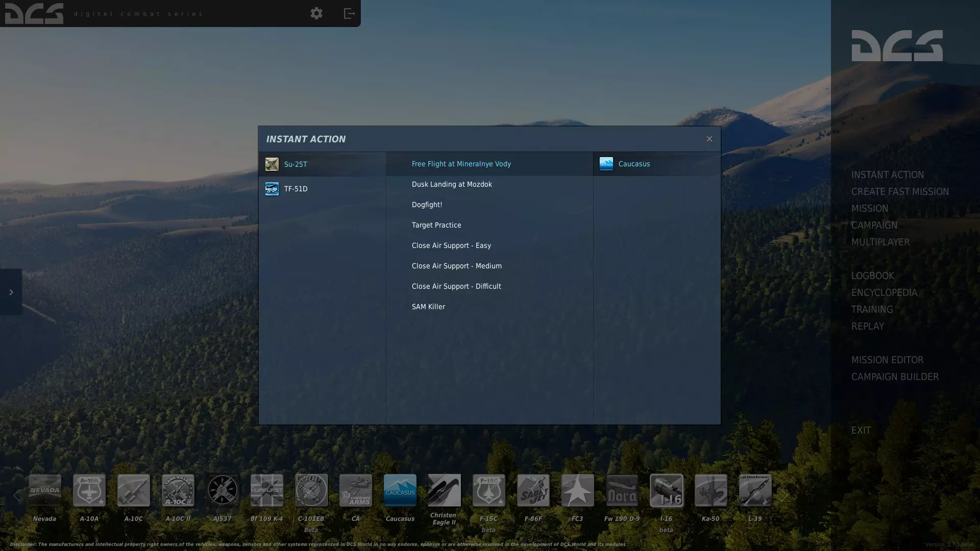Click the Caucasus module icon in carousel
This screenshot has height=551, width=980.
[x=400, y=490]
